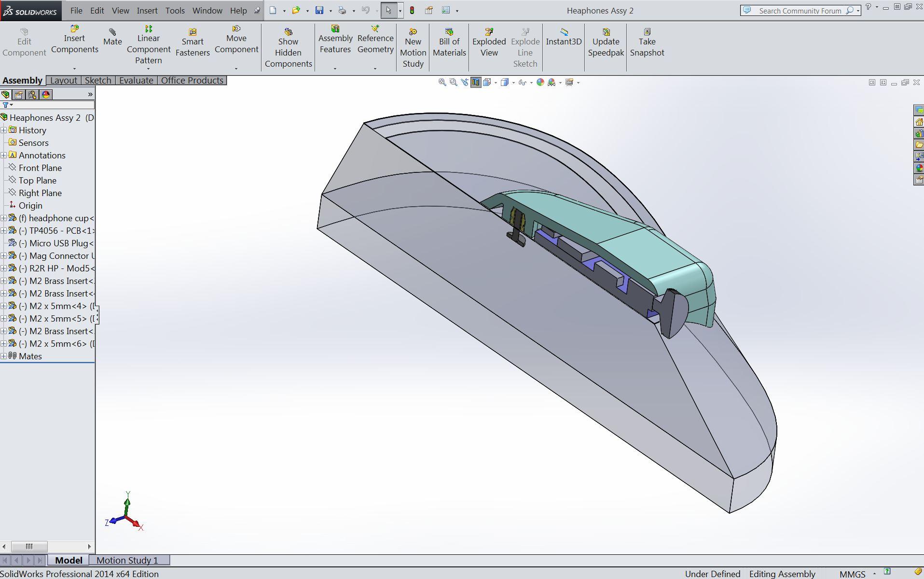Click the Rebuild traffic light icon
Image resolution: width=924 pixels, height=579 pixels.
pyautogui.click(x=412, y=10)
